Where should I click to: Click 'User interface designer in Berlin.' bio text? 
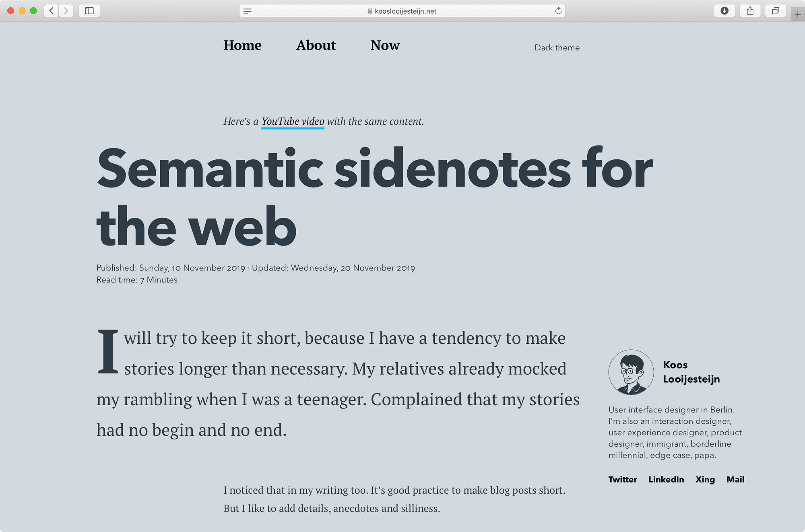(671, 410)
